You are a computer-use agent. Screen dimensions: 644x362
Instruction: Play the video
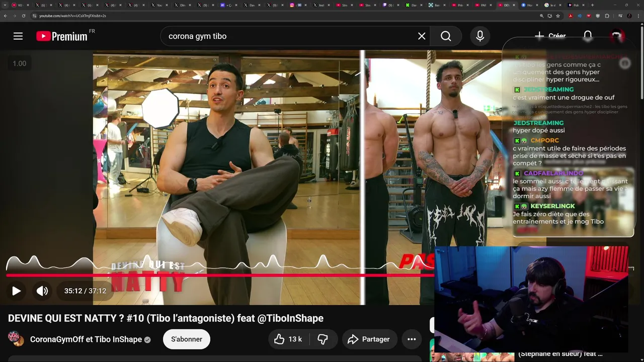coord(16,291)
